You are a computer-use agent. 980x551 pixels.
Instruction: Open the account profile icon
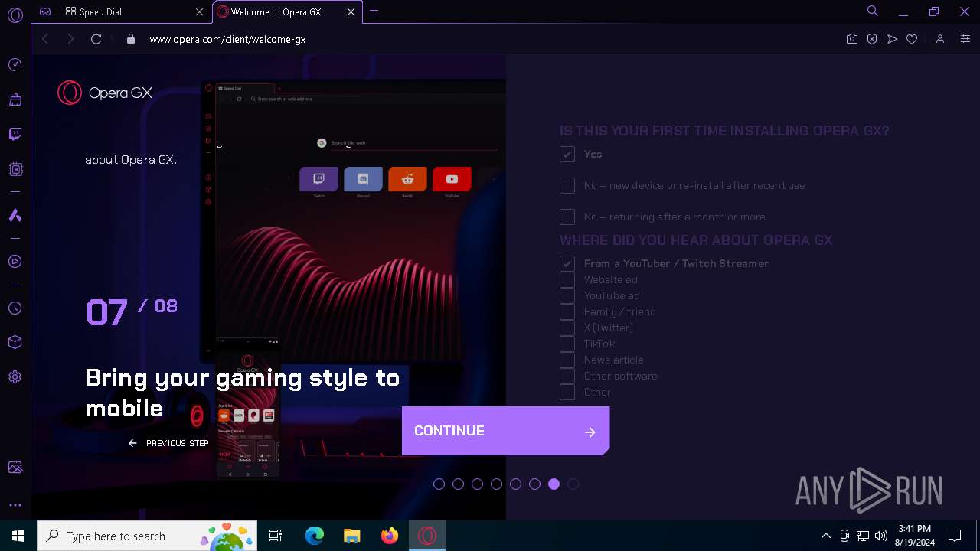[940, 39]
